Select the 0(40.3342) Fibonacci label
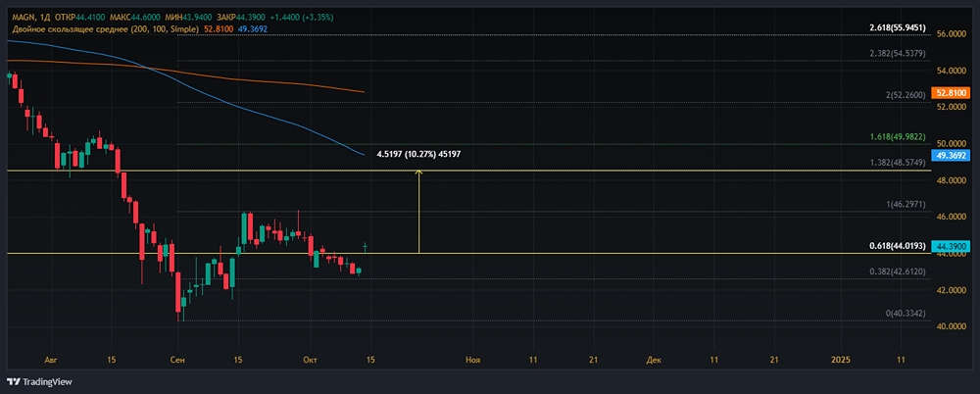Screen dimensions: 980x394 pyautogui.click(x=906, y=314)
